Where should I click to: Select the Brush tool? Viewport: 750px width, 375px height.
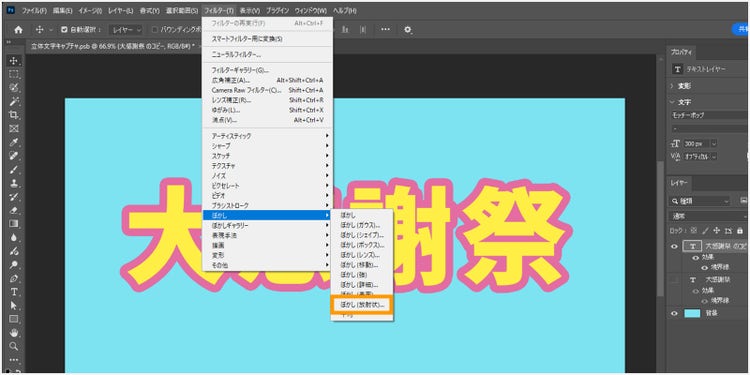tap(14, 169)
